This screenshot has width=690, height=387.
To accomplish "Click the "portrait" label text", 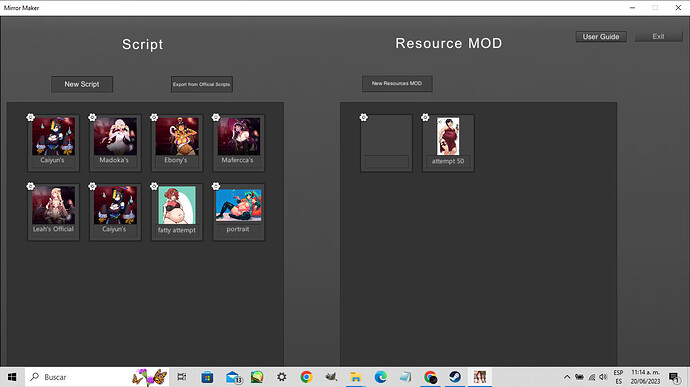I will click(238, 229).
